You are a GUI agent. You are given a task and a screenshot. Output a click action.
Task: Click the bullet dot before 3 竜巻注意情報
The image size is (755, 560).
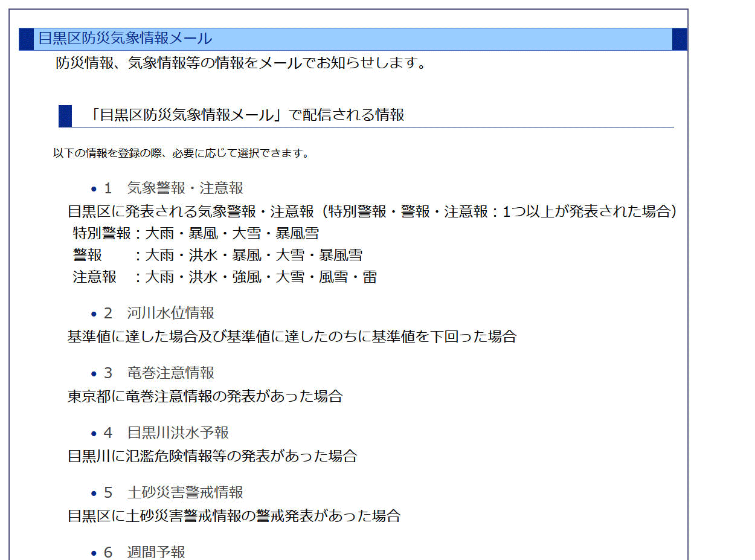94,374
